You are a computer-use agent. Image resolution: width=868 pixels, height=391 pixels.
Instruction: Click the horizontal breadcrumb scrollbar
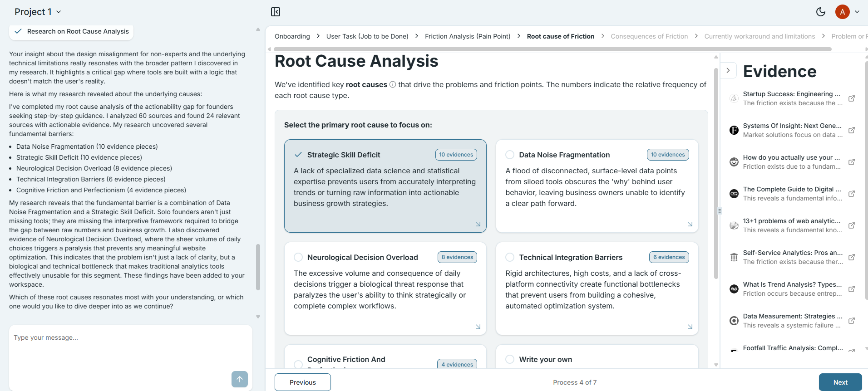552,49
